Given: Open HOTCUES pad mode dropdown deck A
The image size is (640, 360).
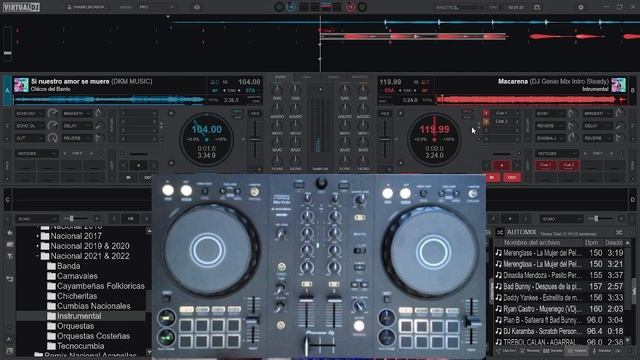Looking at the screenshot, I should [x=36, y=153].
